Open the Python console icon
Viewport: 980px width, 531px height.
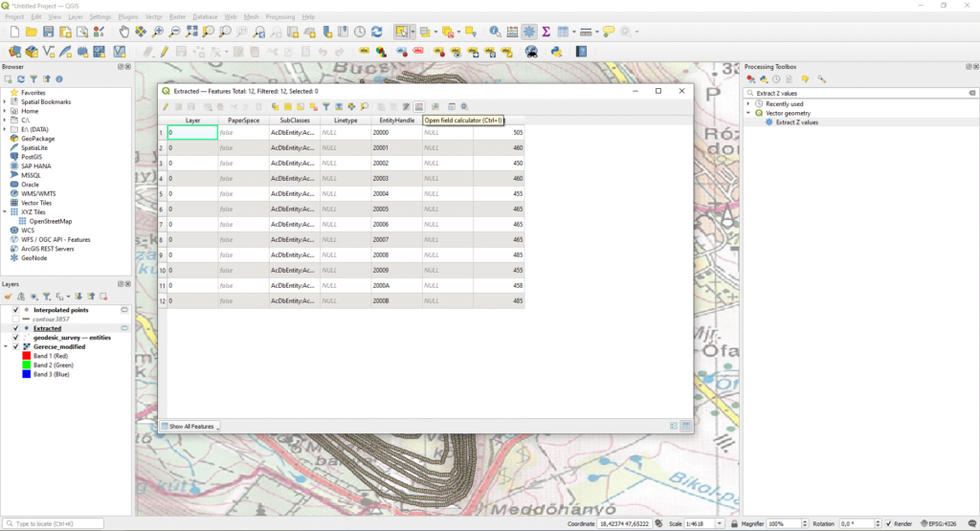(556, 52)
